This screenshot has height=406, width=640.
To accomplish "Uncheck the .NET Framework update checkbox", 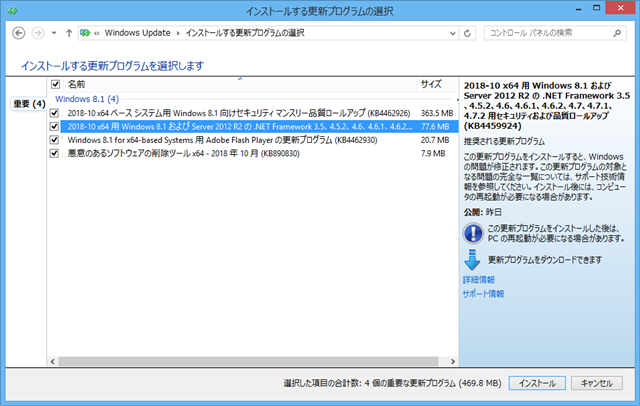I will 54,126.
